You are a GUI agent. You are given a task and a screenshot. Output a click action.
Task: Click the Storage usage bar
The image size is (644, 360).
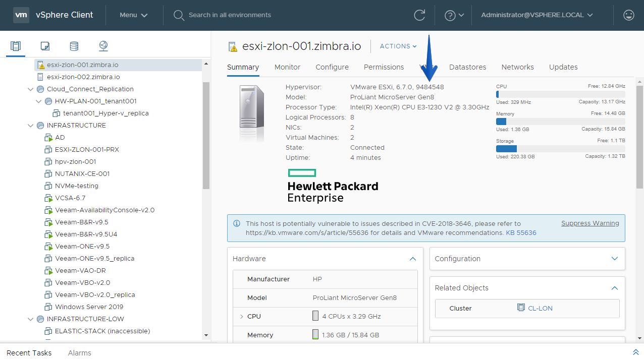click(561, 149)
